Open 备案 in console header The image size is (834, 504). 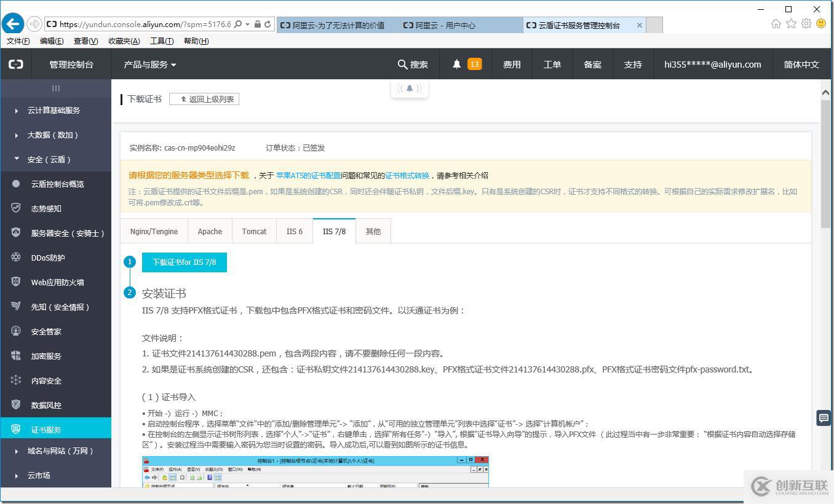tap(592, 64)
